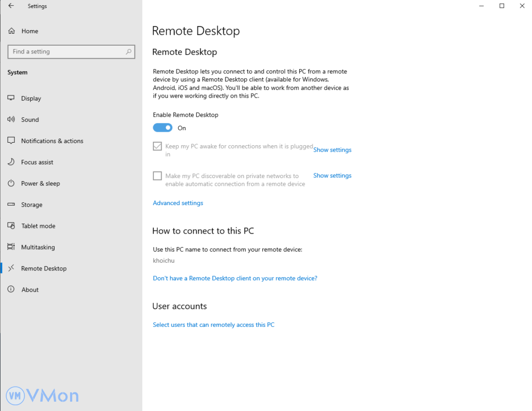
Task: Click the Storage drive icon
Action: [11, 204]
